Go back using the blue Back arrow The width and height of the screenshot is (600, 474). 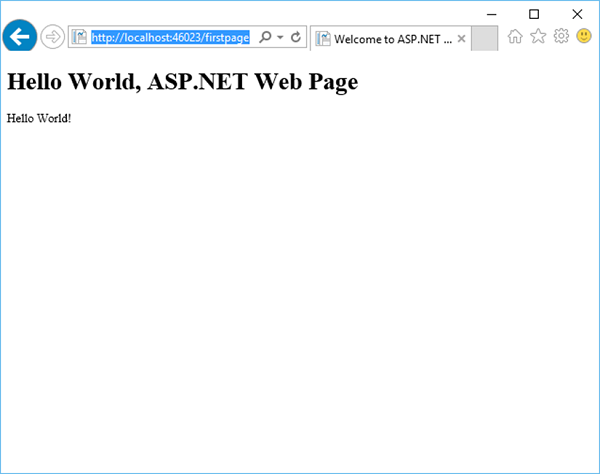click(19, 37)
